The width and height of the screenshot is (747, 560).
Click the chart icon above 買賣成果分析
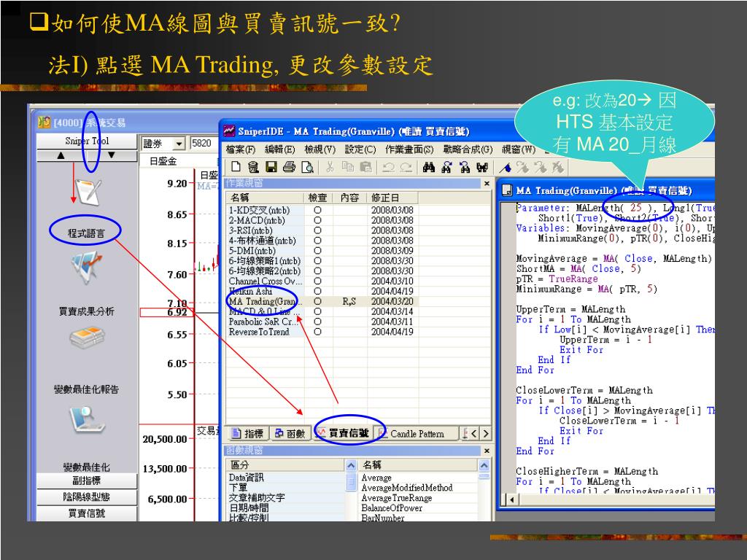pyautogui.click(x=86, y=268)
